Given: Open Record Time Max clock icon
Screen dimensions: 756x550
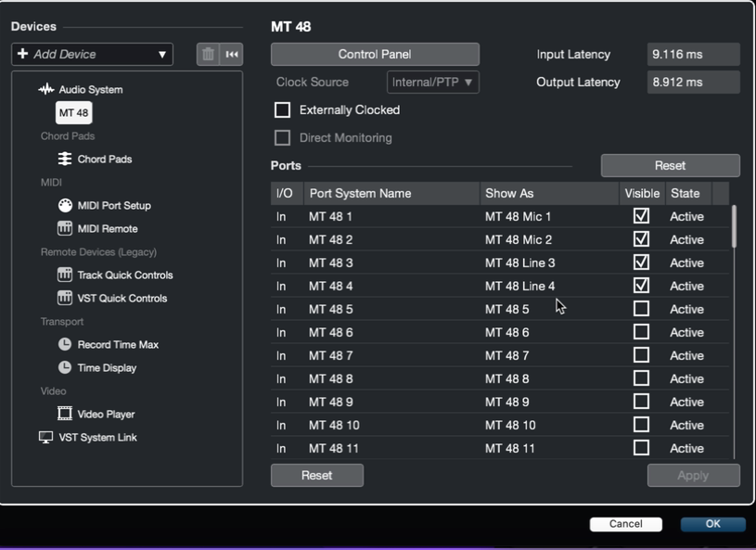Looking at the screenshot, I should pos(65,344).
